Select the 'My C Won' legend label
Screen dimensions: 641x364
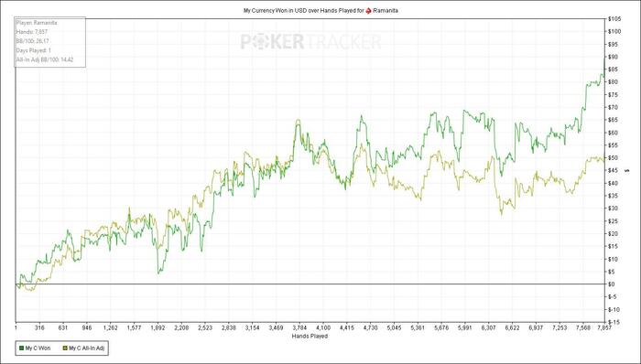[38, 348]
